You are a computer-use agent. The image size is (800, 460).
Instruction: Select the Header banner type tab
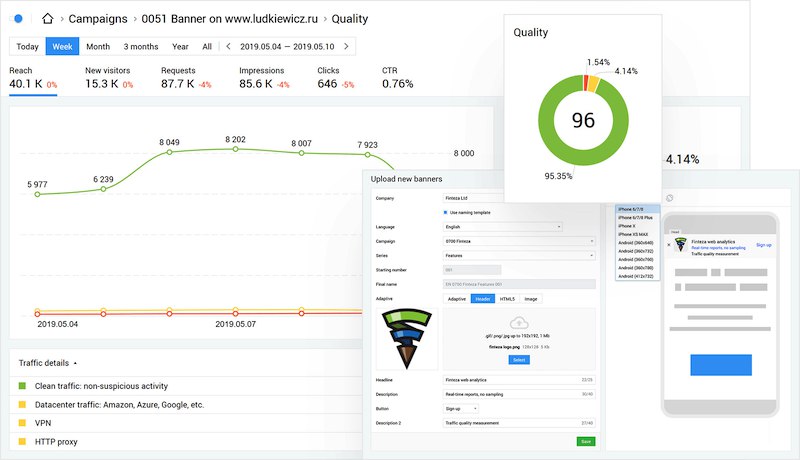click(483, 299)
